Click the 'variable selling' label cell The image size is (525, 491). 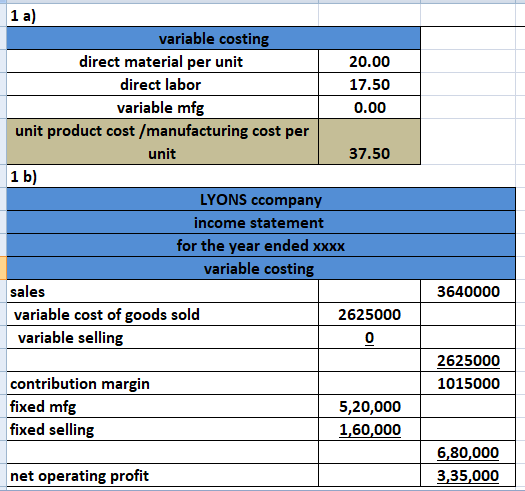[162, 337]
